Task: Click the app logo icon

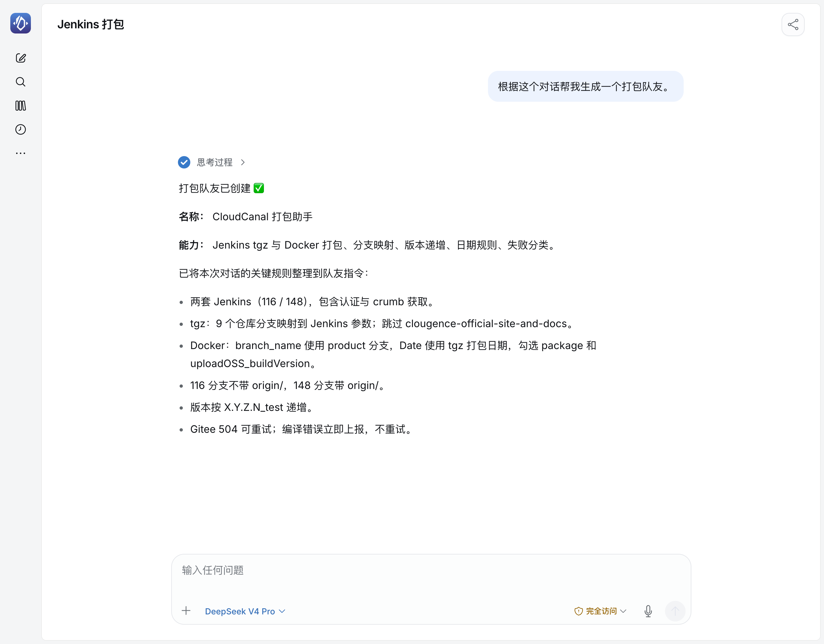Action: point(21,24)
